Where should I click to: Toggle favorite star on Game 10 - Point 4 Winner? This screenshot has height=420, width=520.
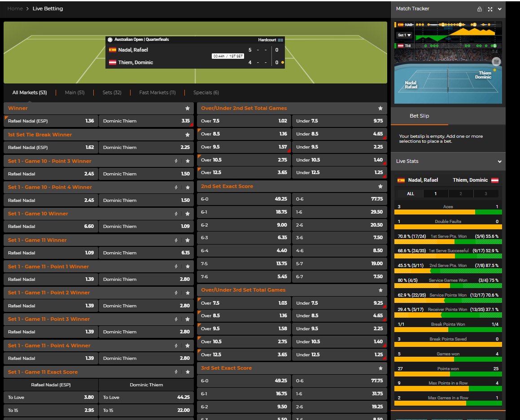pyautogui.click(x=188, y=187)
